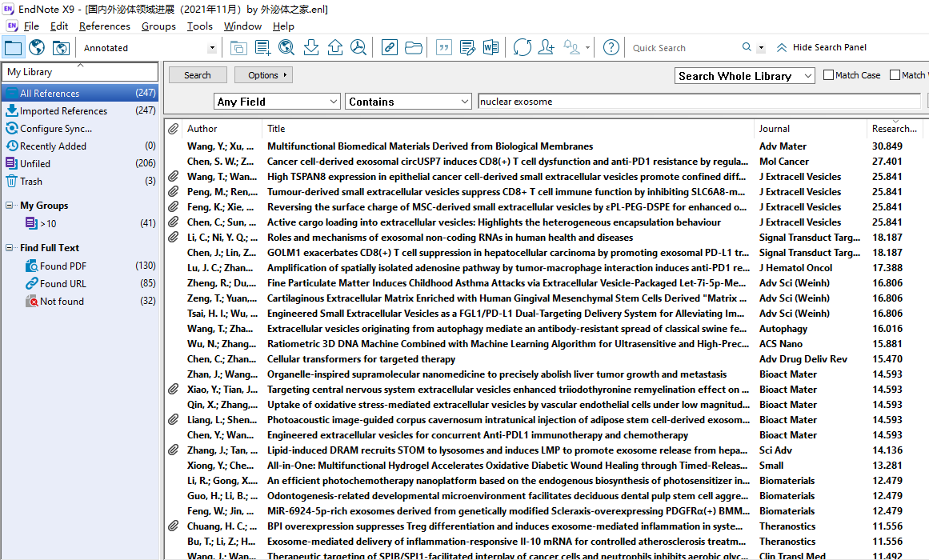Click the Find Full Text PDF icon

tap(358, 47)
